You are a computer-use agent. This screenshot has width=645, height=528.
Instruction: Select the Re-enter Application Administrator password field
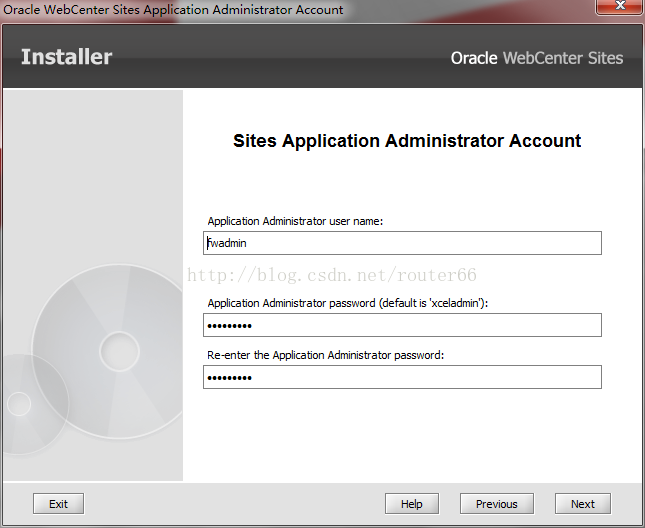tap(402, 377)
